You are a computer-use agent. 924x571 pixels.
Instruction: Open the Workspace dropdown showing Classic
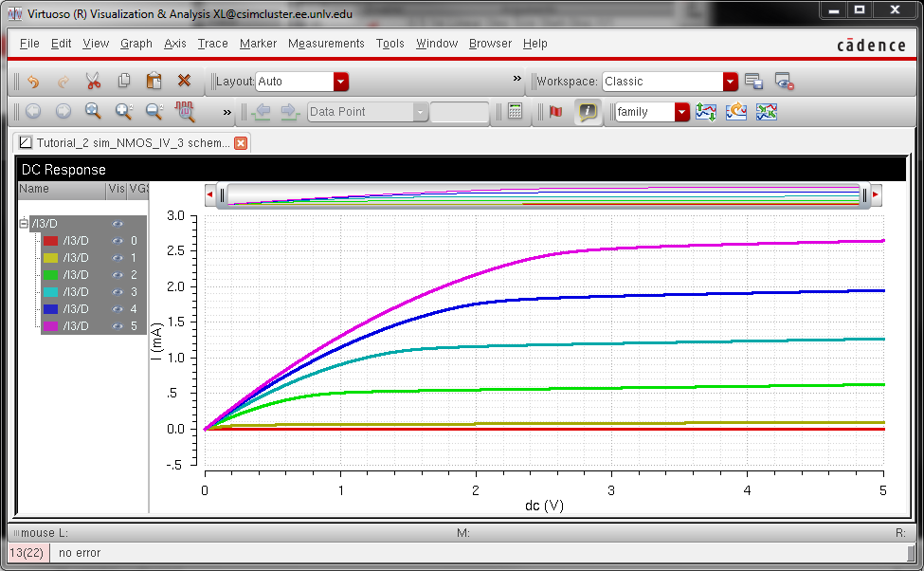click(730, 82)
